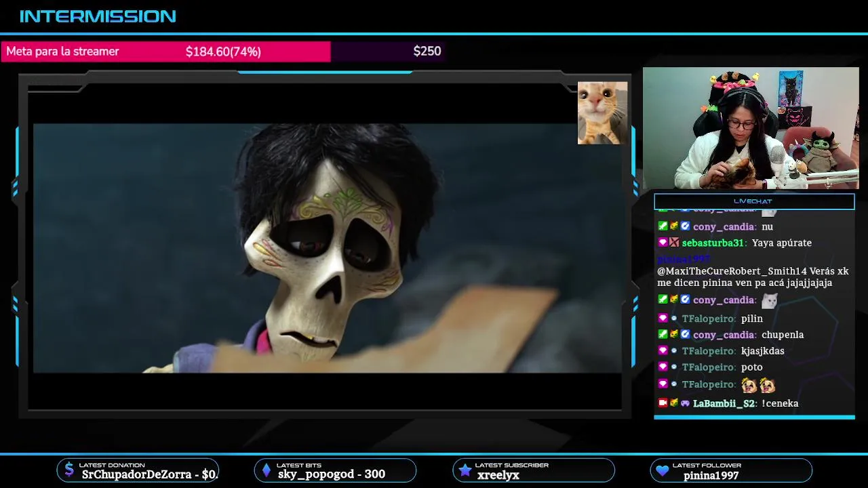Click the "Meta para la streamer" label
Viewport: 868px width, 488px height.
(x=62, y=52)
